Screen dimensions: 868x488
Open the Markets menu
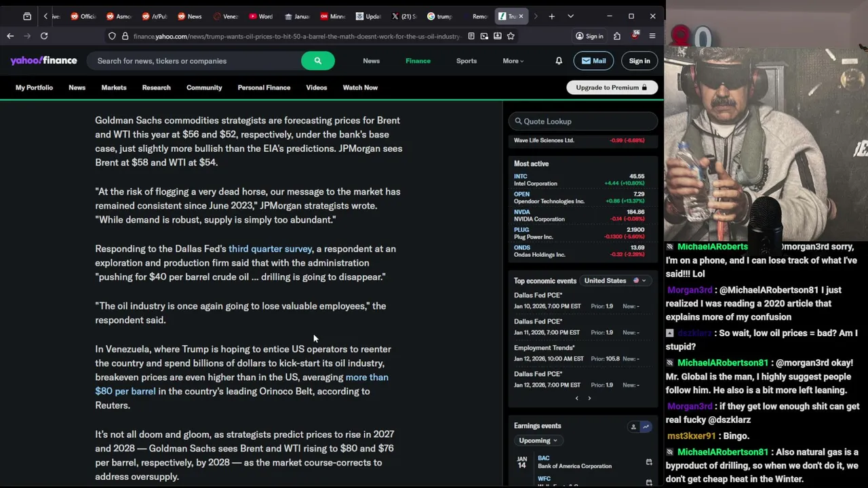114,87
